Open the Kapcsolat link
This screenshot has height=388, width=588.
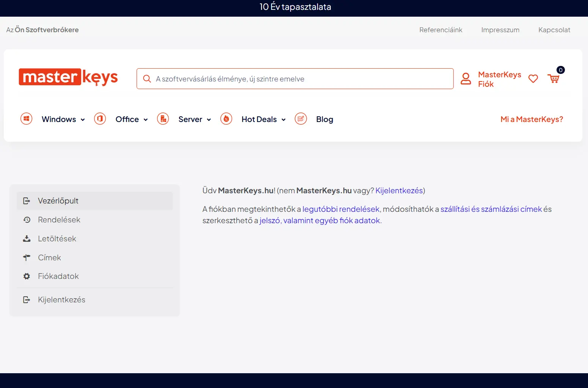(x=554, y=30)
